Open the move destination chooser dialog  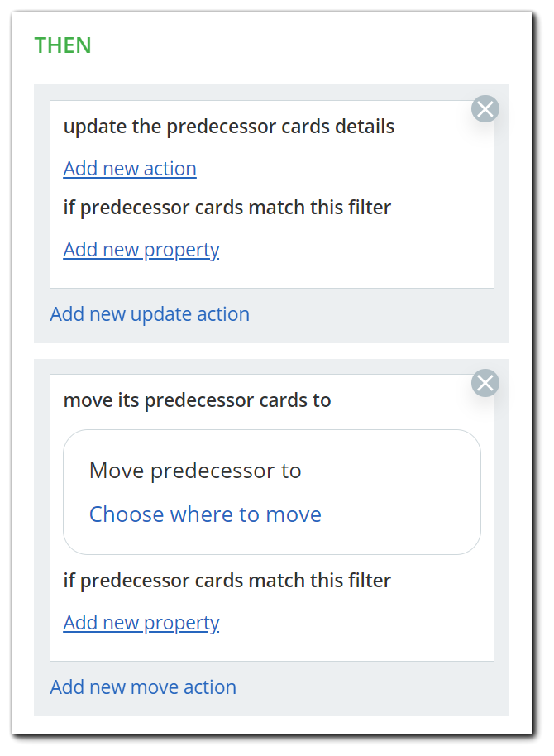coord(205,514)
